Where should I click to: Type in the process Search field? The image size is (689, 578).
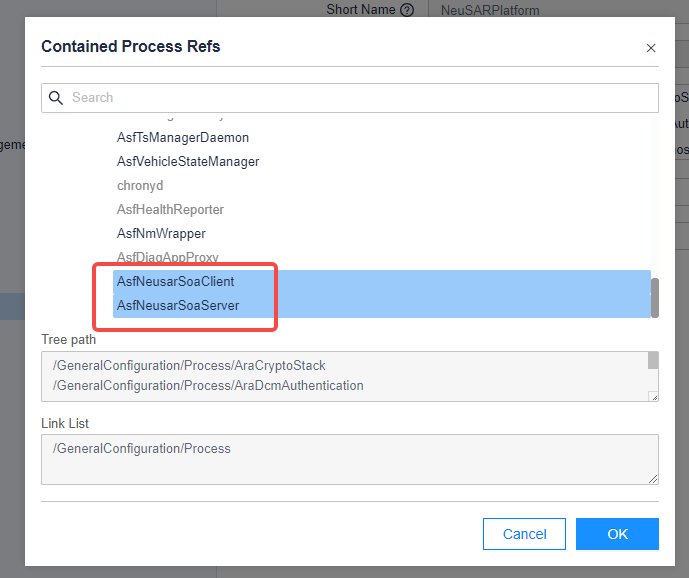(x=360, y=98)
